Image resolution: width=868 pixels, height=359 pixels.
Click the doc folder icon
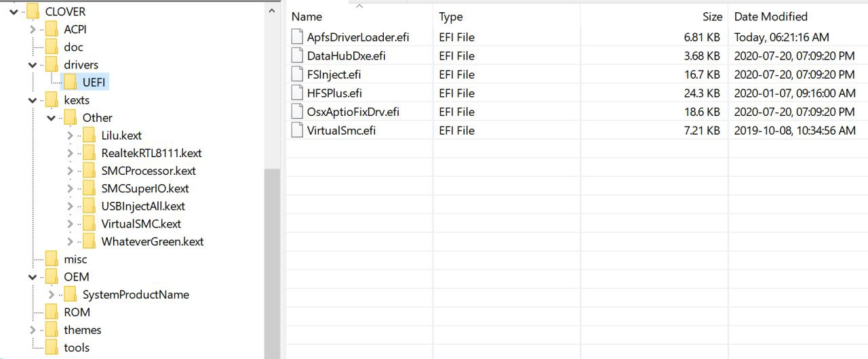click(52, 47)
